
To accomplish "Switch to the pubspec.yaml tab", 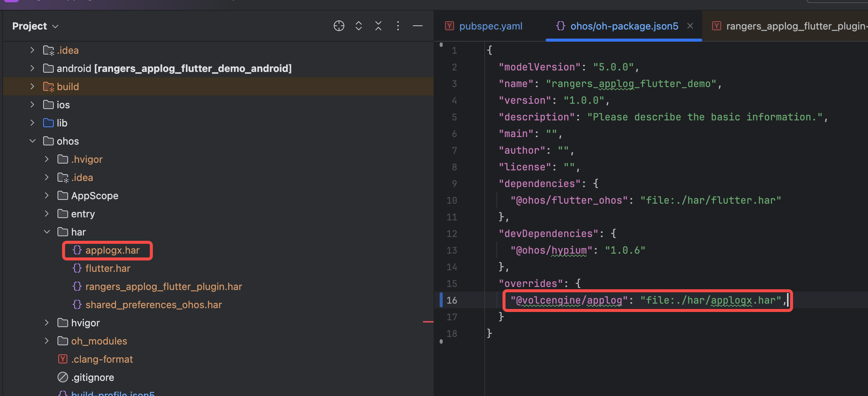I will click(x=484, y=26).
